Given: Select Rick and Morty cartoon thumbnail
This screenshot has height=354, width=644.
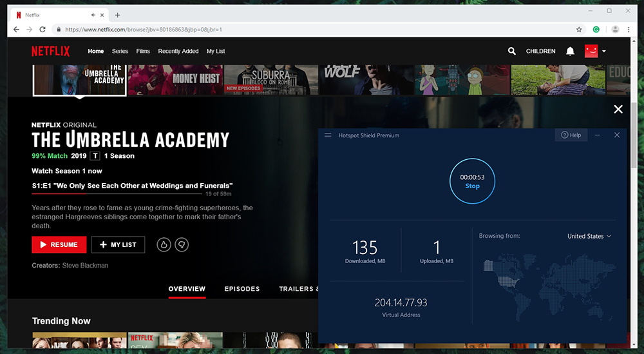Looking at the screenshot, I should click(x=462, y=80).
